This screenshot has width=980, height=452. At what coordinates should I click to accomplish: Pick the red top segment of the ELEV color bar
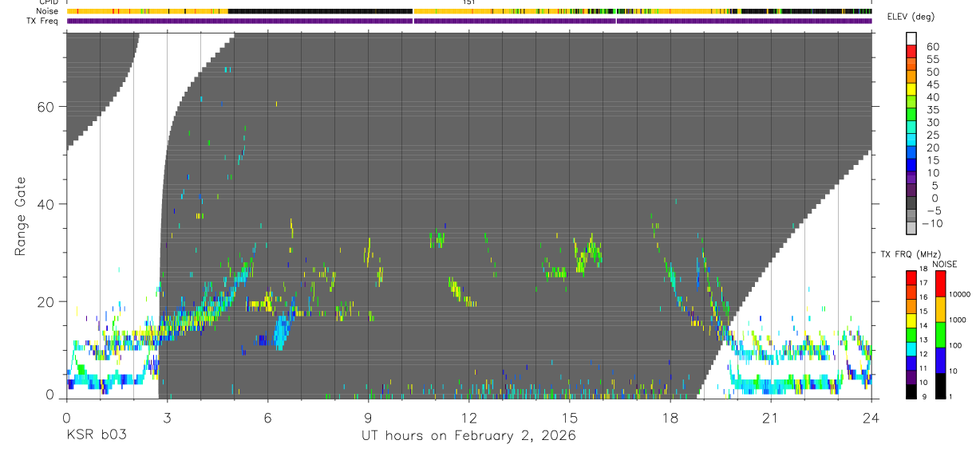pos(911,51)
